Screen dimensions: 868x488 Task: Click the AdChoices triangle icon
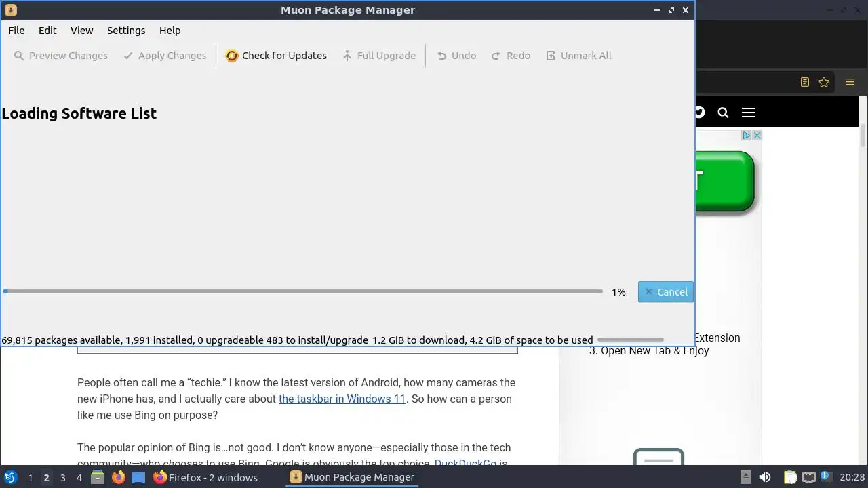746,136
